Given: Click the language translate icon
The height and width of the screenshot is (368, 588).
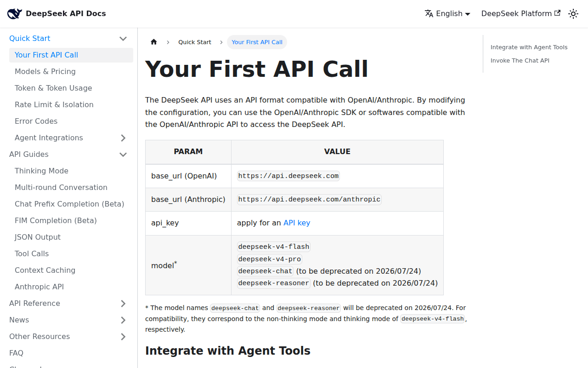Looking at the screenshot, I should [x=429, y=14].
